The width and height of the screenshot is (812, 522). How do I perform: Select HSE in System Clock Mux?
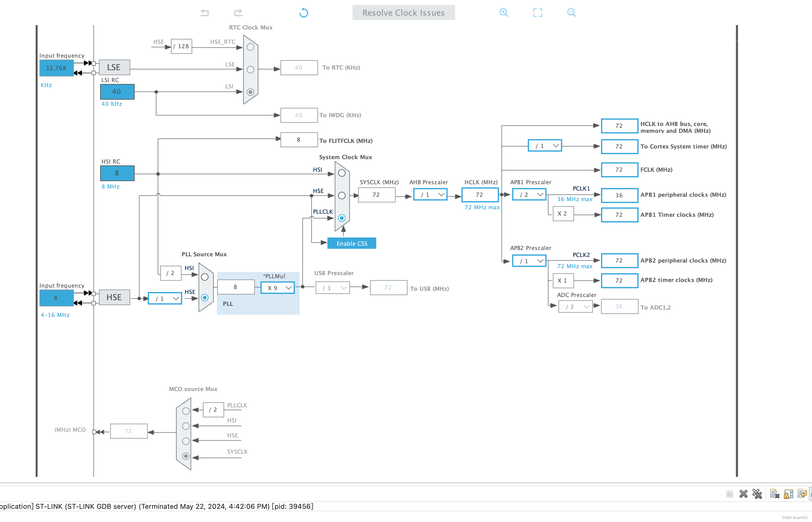tap(342, 196)
